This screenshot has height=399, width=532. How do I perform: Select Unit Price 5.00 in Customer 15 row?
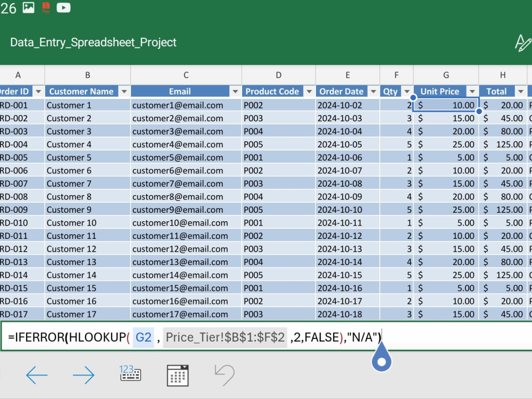pos(446,288)
